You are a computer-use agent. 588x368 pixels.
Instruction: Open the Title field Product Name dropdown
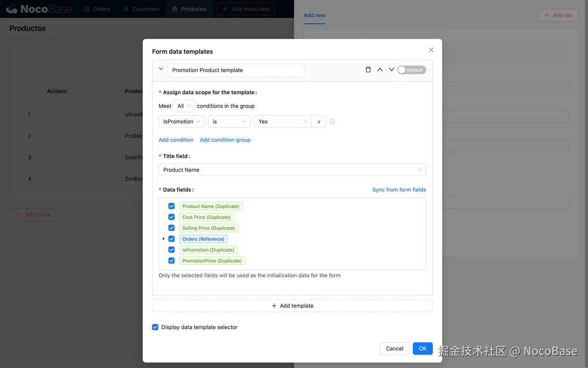pyautogui.click(x=292, y=170)
